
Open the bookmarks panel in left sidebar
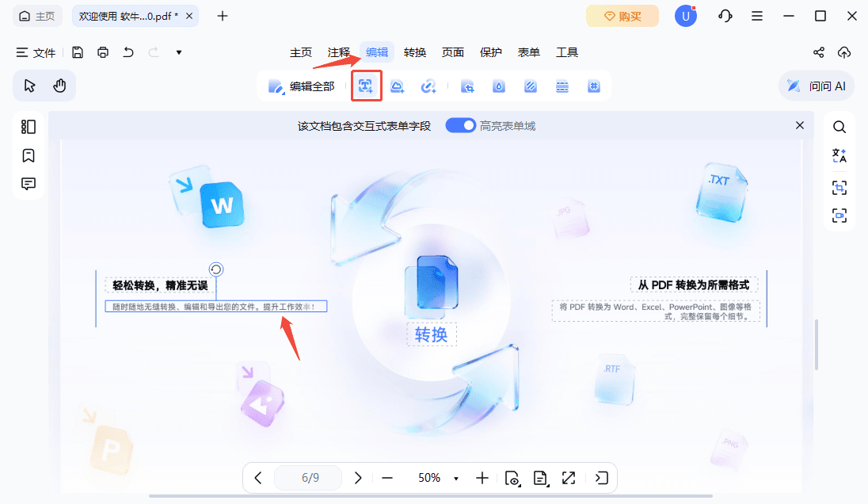coord(29,155)
